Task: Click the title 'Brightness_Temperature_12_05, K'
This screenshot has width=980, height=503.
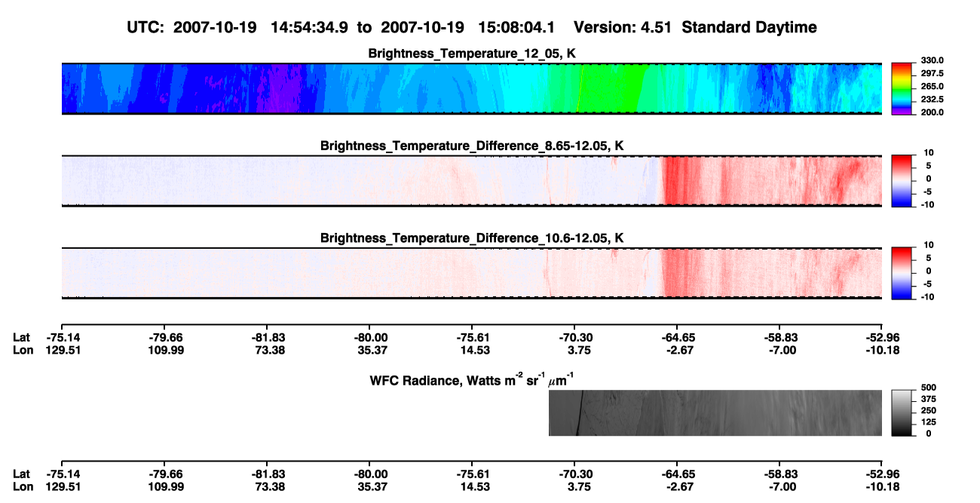Action: [473, 54]
